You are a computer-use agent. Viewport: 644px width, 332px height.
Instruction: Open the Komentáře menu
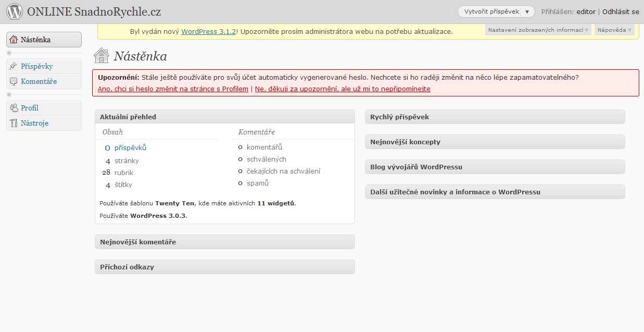click(44, 81)
